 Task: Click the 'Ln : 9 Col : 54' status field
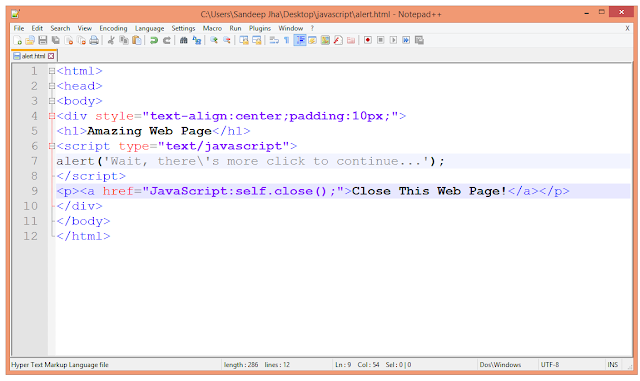[x=357, y=365]
